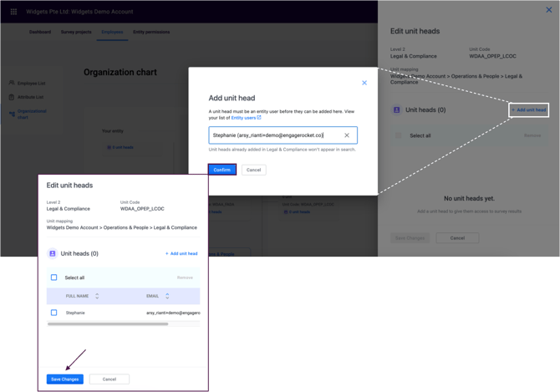Click the Employee List sidebar icon
560x392 pixels.
pyautogui.click(x=12, y=84)
